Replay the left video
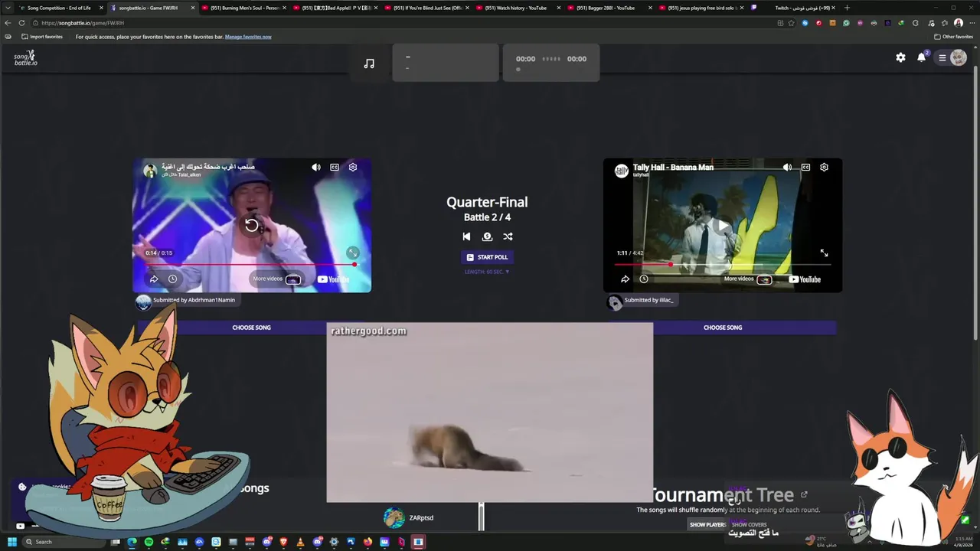Image resolution: width=980 pixels, height=551 pixels. tap(251, 225)
